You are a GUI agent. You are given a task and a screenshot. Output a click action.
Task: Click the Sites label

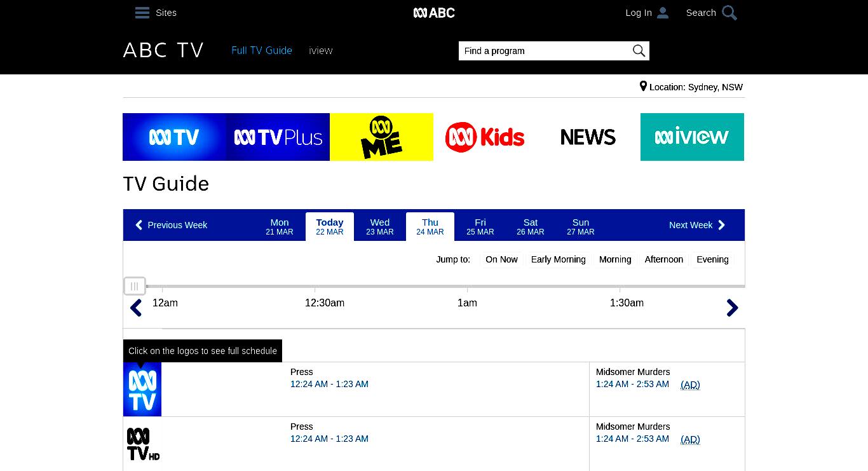pyautogui.click(x=166, y=13)
